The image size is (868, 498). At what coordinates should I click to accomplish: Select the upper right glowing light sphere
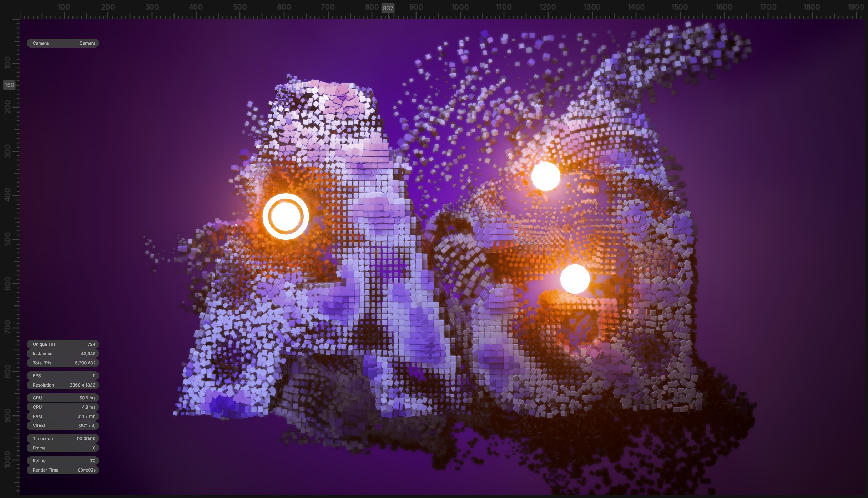tap(546, 176)
